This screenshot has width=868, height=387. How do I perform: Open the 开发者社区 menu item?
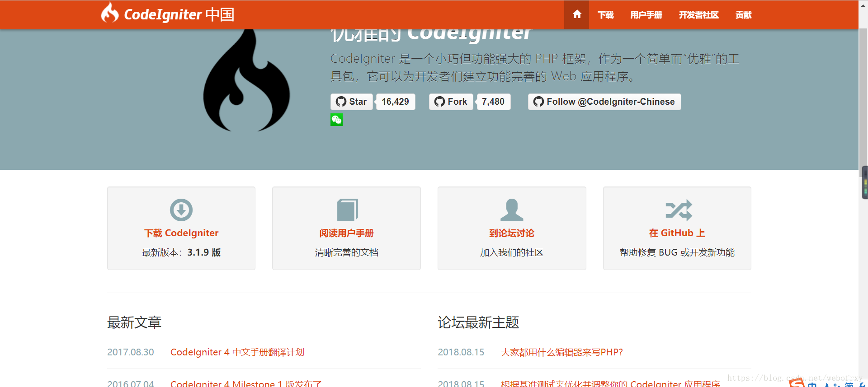698,15
